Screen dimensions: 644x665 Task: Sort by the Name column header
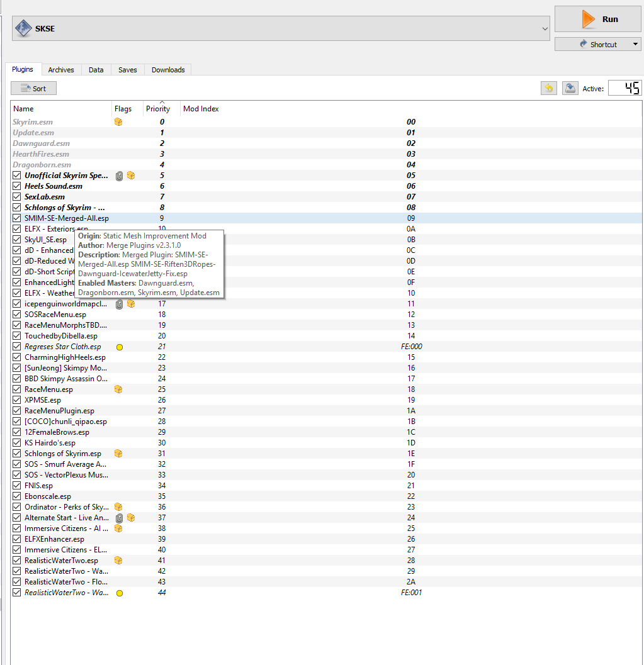coord(61,109)
